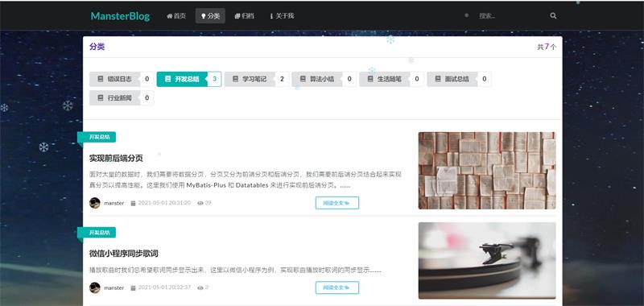The image size is (644, 306).
Task: Click 阅读全文 button for 微信小程序同步歌词
Action: (x=337, y=287)
